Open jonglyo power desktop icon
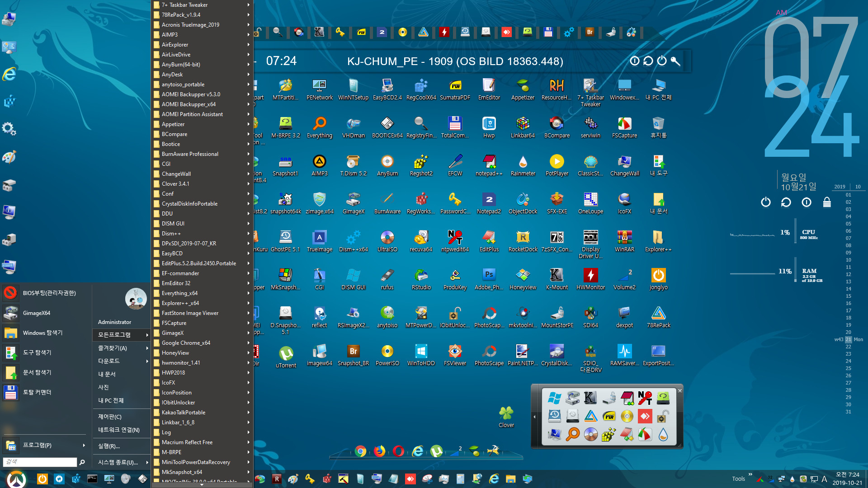The image size is (868, 488). (x=658, y=279)
